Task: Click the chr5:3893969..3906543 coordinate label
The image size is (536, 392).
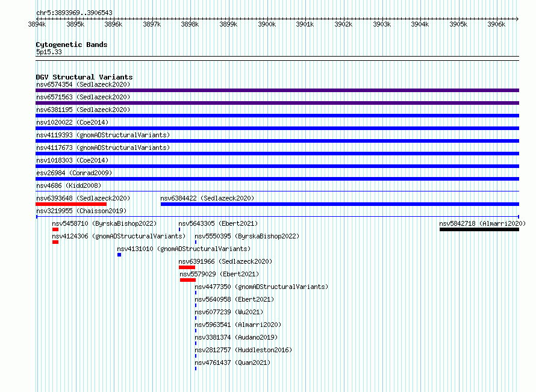Action: (x=74, y=13)
